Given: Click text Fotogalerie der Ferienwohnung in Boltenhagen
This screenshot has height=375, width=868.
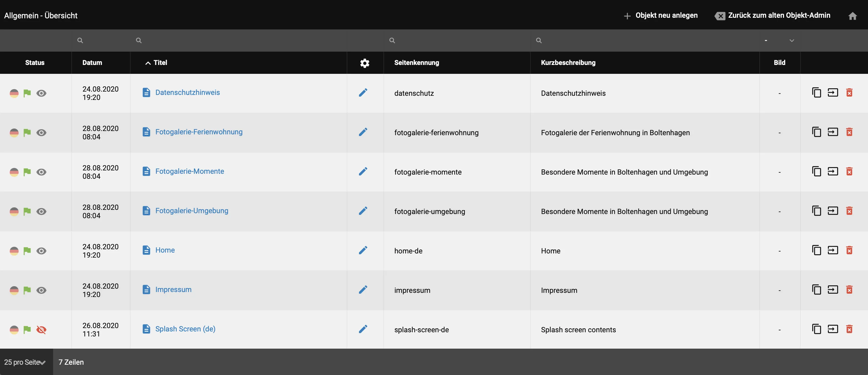Looking at the screenshot, I should click(x=615, y=133).
